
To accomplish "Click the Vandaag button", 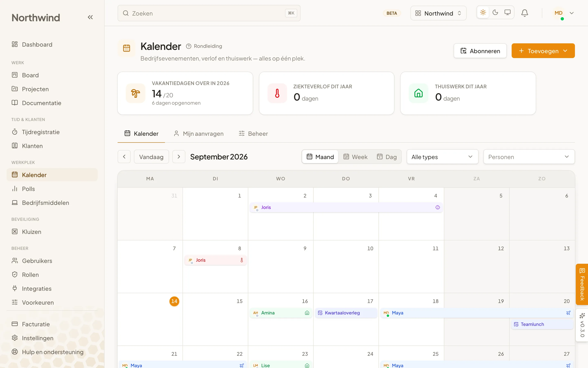I will click(151, 157).
